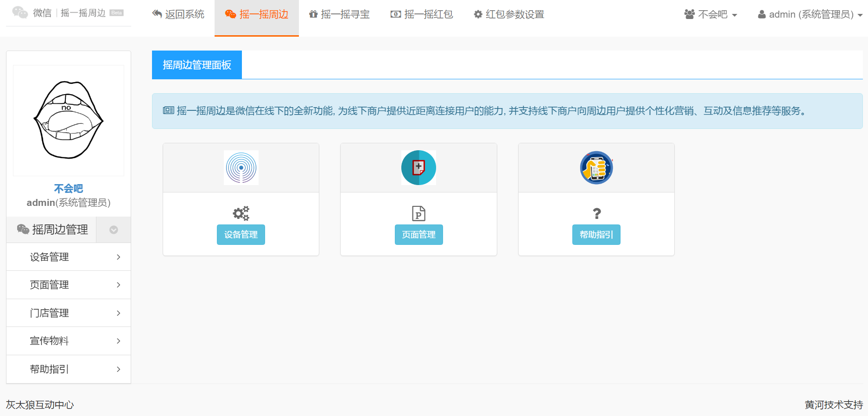Click the chevron on the sidebar 设备管理 row
Viewport: 868px width, 416px height.
119,257
